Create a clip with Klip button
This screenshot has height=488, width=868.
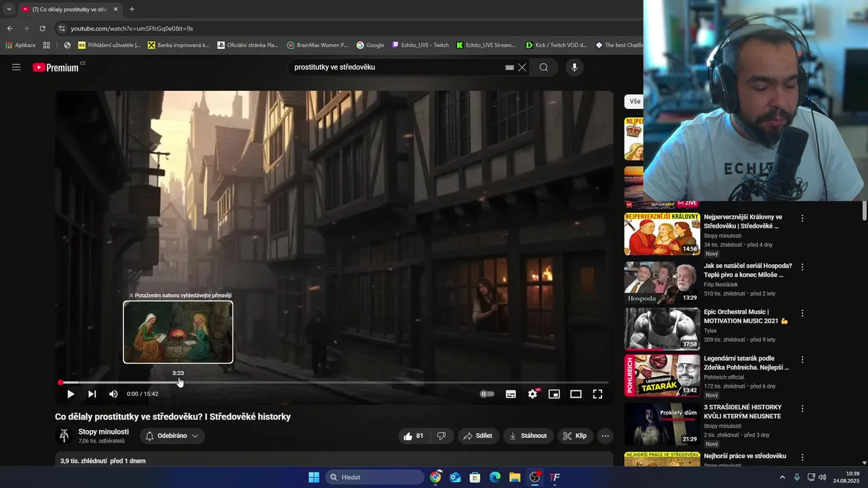[575, 436]
